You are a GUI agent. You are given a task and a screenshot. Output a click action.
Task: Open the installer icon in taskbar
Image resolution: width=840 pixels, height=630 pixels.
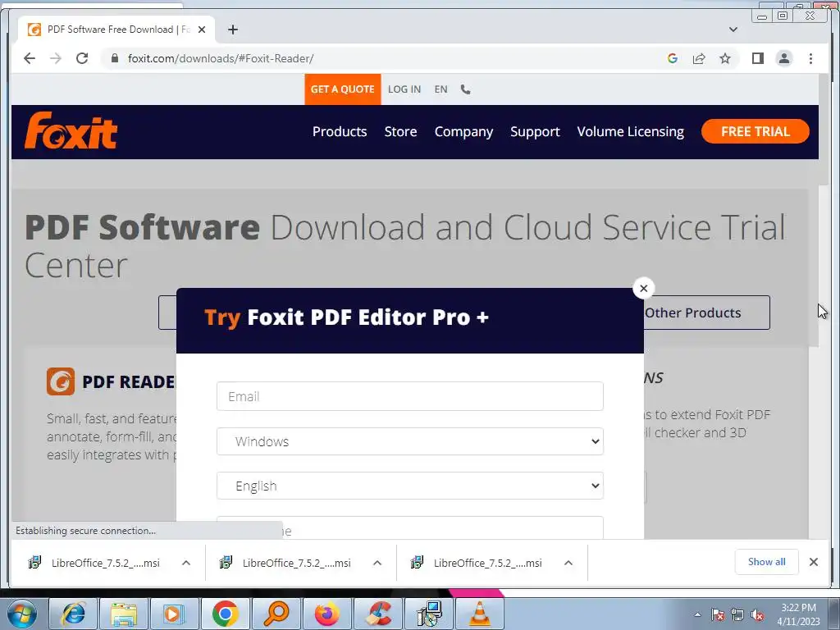coord(429,614)
